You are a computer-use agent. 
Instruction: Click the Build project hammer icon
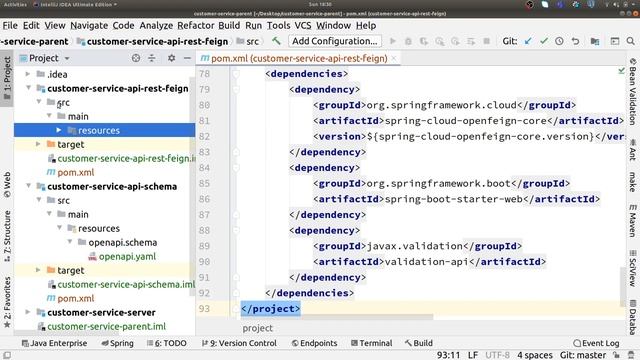click(276, 41)
